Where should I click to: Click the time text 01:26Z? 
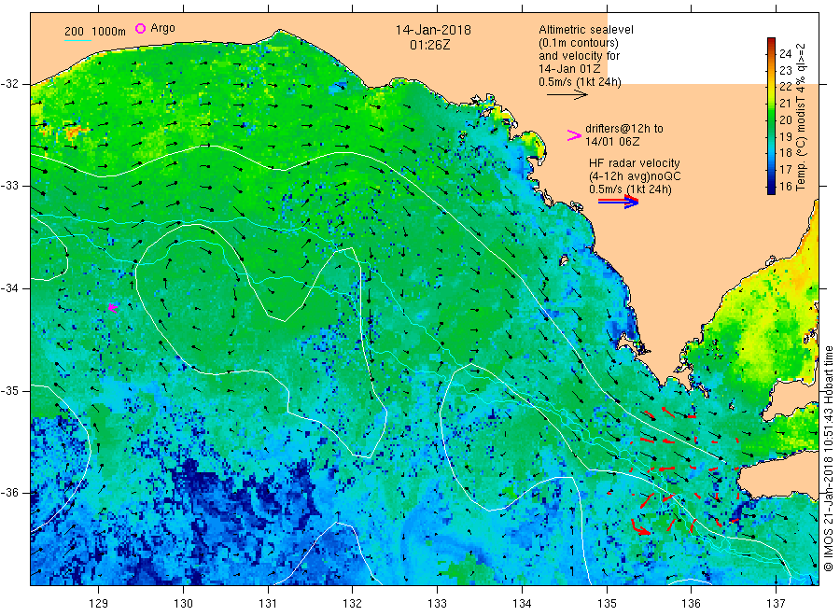[x=429, y=45]
